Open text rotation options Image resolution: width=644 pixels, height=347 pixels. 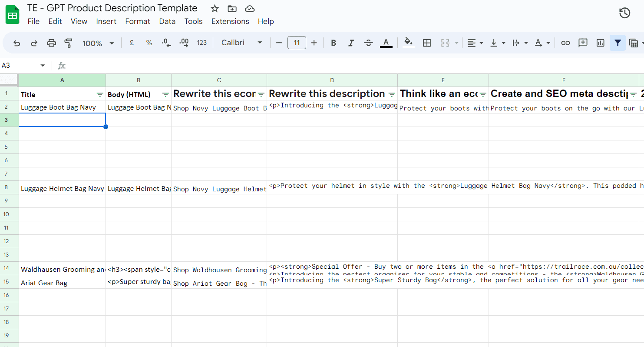point(542,43)
